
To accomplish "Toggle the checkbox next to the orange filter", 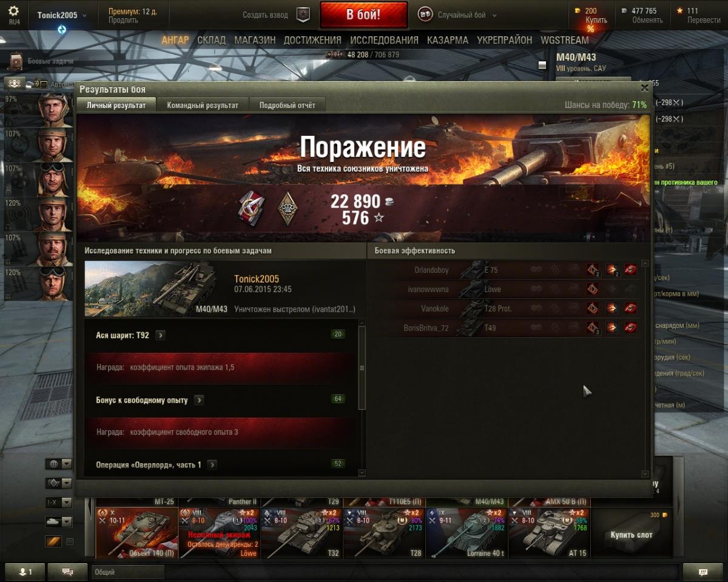I will coord(70,541).
